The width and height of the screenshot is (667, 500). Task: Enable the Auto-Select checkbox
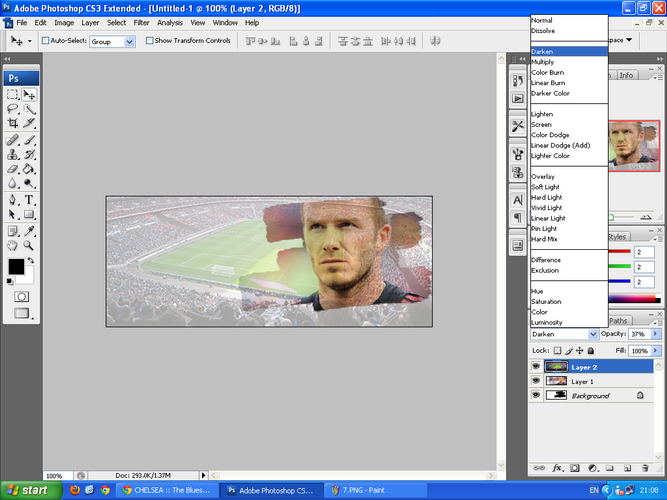coord(44,41)
